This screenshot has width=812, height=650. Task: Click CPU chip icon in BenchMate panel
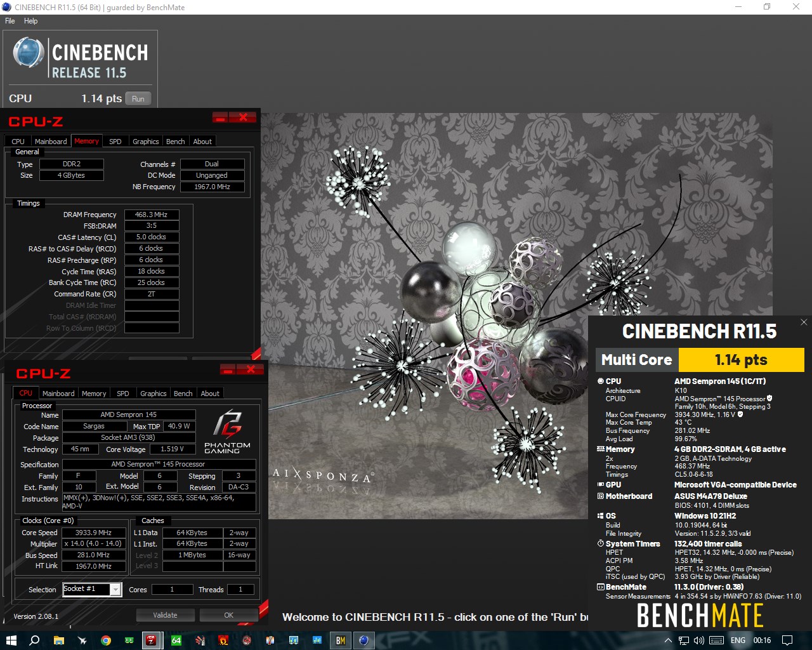[x=600, y=381]
